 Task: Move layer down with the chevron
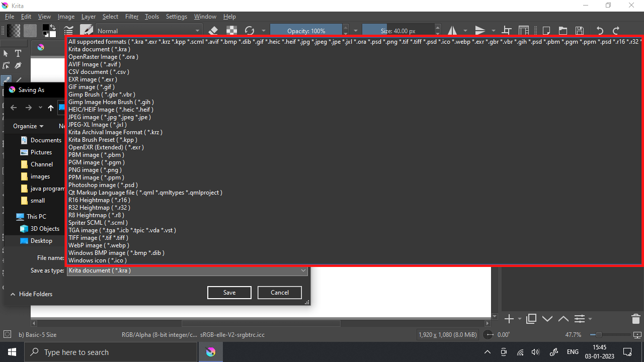[547, 319]
